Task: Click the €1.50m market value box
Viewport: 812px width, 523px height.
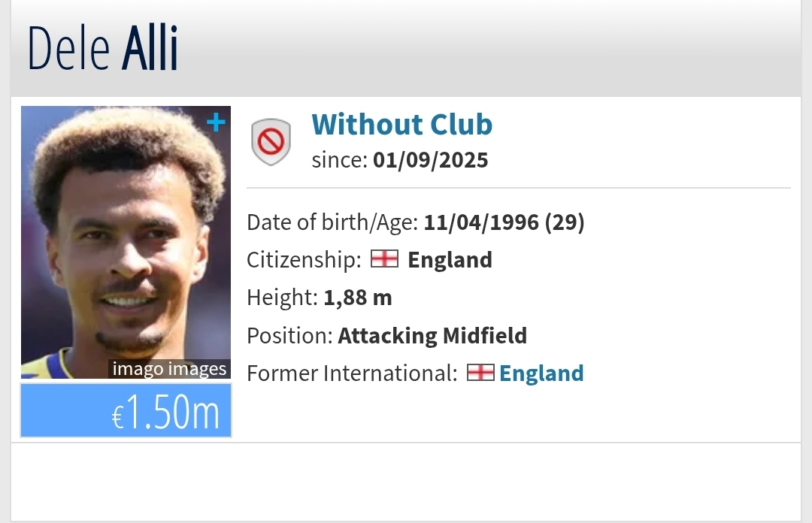Action: pos(126,410)
